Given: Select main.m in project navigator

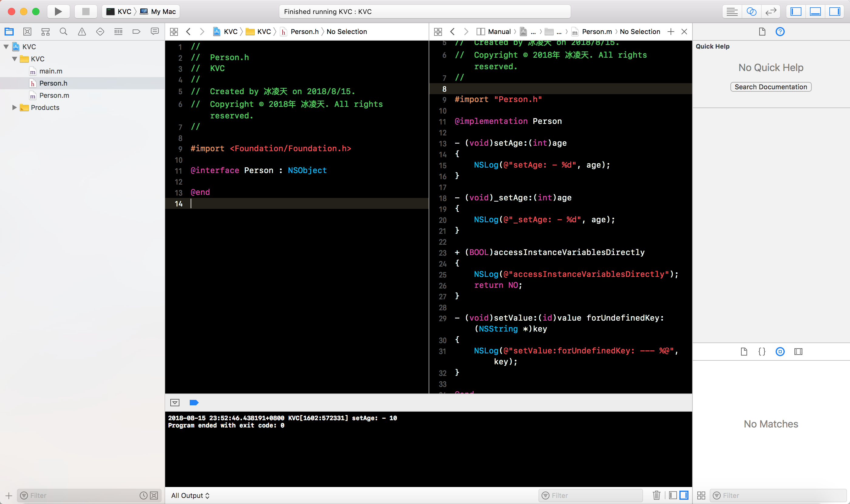Looking at the screenshot, I should (51, 71).
